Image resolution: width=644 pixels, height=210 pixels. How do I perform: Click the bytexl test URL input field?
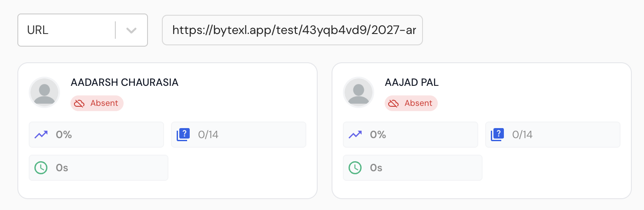[x=292, y=30]
